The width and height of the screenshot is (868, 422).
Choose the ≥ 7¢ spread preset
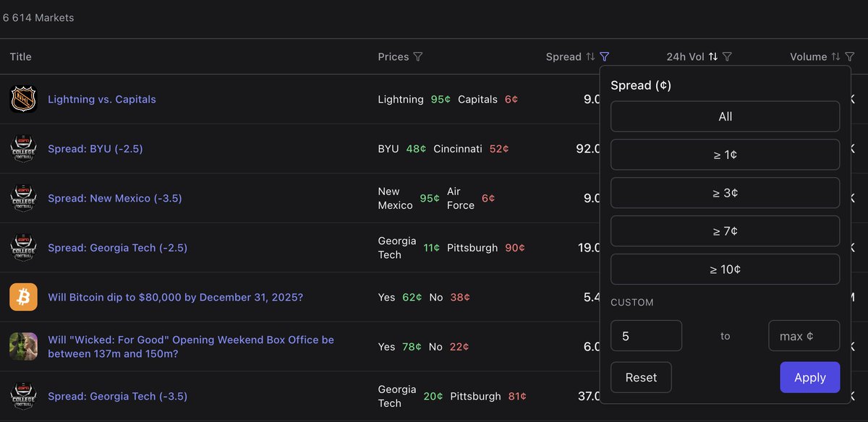click(x=725, y=231)
